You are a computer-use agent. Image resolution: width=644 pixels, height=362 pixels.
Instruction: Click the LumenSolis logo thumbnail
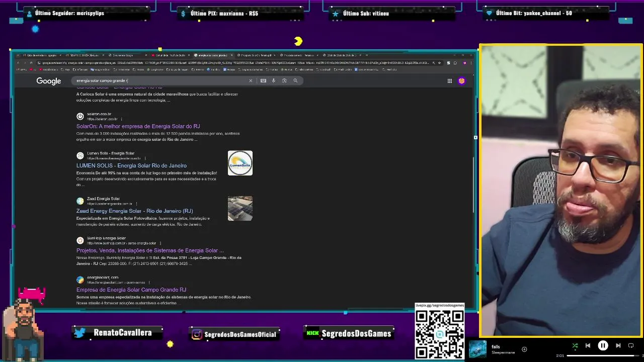coord(240,163)
